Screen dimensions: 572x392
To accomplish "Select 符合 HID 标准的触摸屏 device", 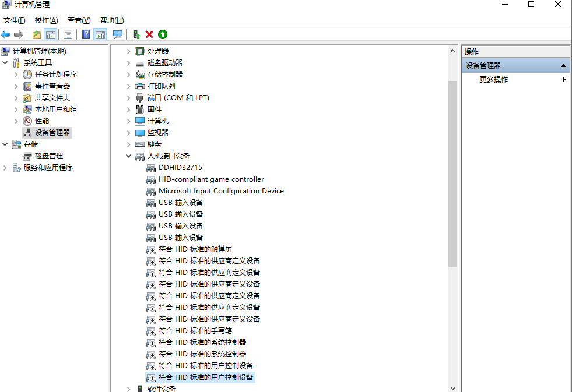I will [195, 249].
